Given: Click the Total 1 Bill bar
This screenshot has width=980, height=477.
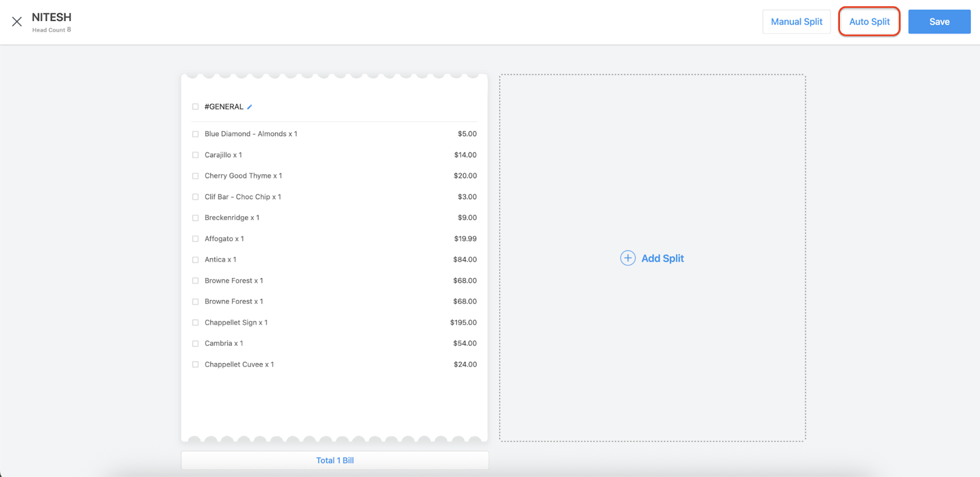Looking at the screenshot, I should pyautogui.click(x=334, y=460).
